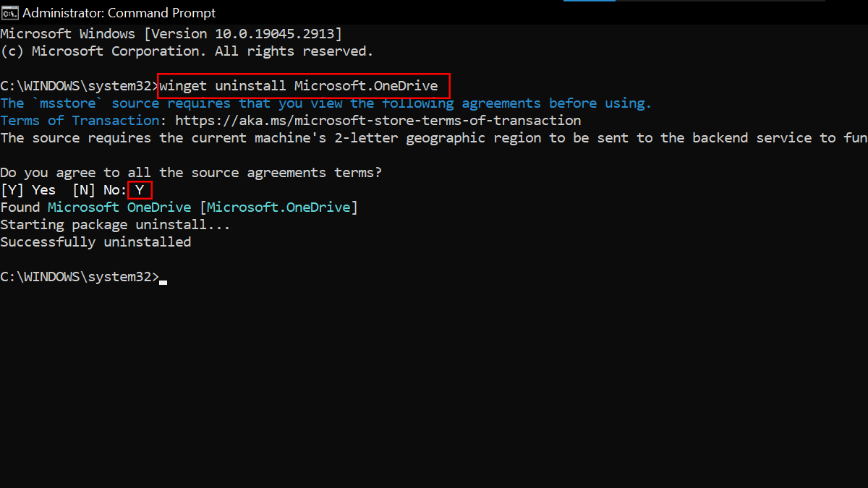Click the "Starting package uninstall..." line
Viewport: 868px width, 488px height.
(115, 225)
